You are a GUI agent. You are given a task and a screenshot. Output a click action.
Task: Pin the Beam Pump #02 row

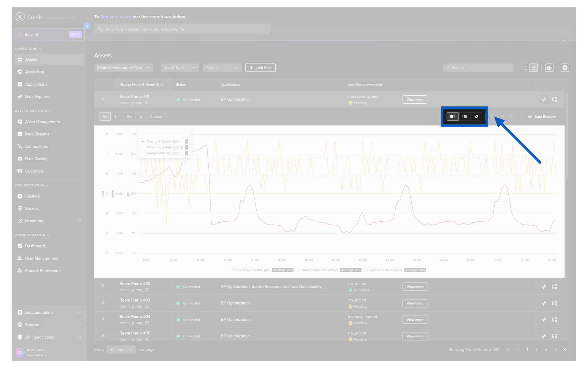tap(103, 287)
